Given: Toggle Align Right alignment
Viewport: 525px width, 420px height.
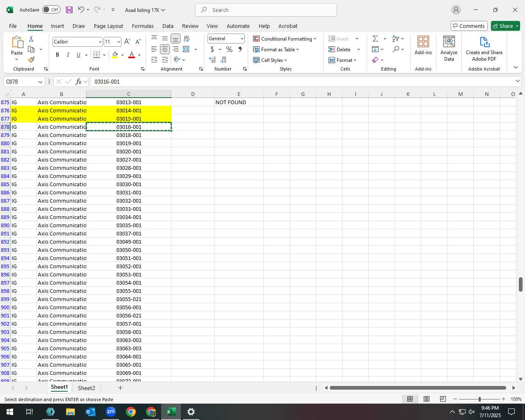Looking at the screenshot, I should coord(176,49).
